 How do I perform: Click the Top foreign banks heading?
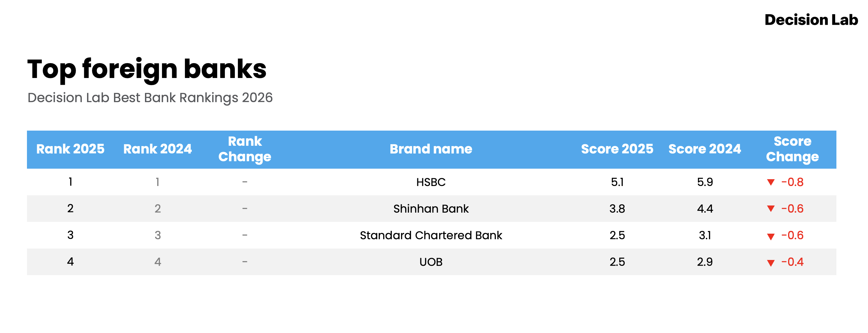pyautogui.click(x=147, y=69)
